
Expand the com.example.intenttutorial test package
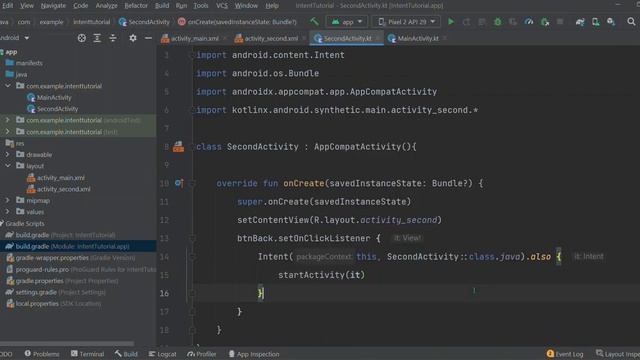tap(7, 131)
